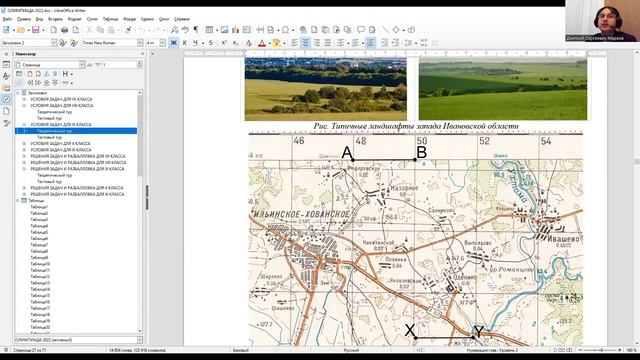Toggle Italic formatting button
This screenshot has height=360, width=640.
184,42
